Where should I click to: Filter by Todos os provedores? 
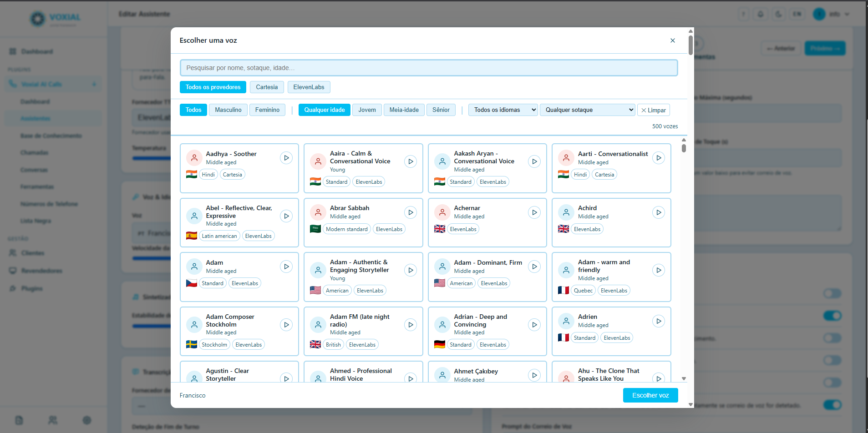point(213,87)
